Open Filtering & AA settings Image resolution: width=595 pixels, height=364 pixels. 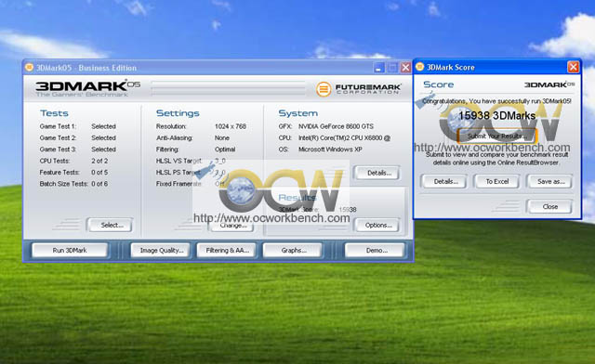pos(227,251)
